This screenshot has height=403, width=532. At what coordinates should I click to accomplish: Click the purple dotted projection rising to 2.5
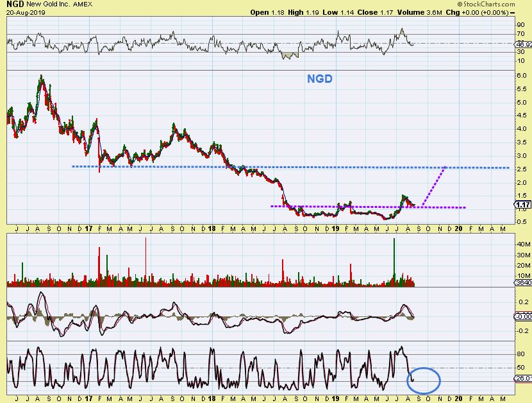(x=433, y=186)
